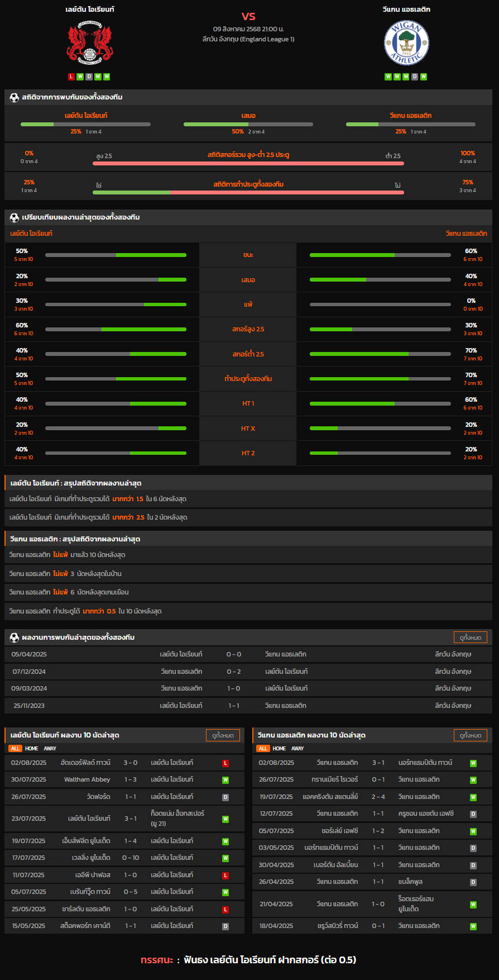The width and height of the screenshot is (499, 980).
Task: Select the ALL tab in Leyton Orient's last 10 matches
Action: pos(15,749)
